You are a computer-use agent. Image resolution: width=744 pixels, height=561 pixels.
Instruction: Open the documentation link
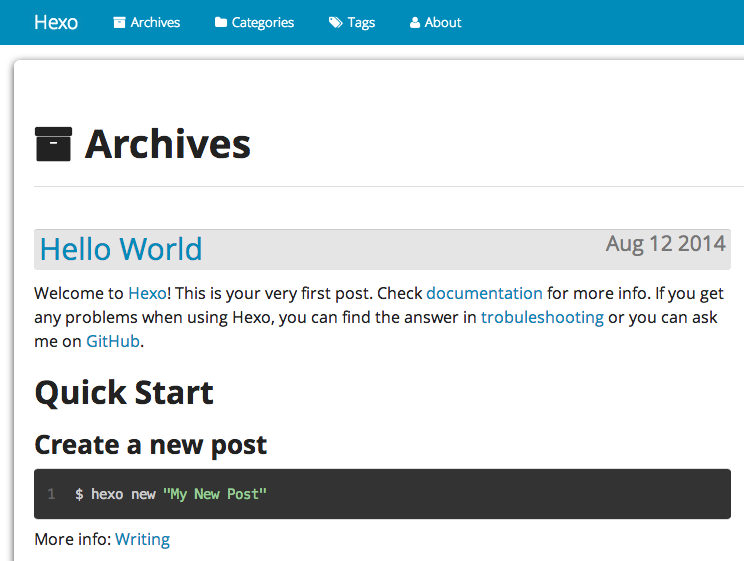[484, 293]
